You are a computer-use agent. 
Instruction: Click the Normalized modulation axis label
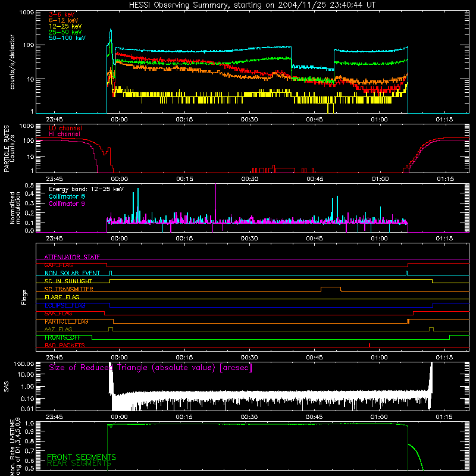click(15, 208)
